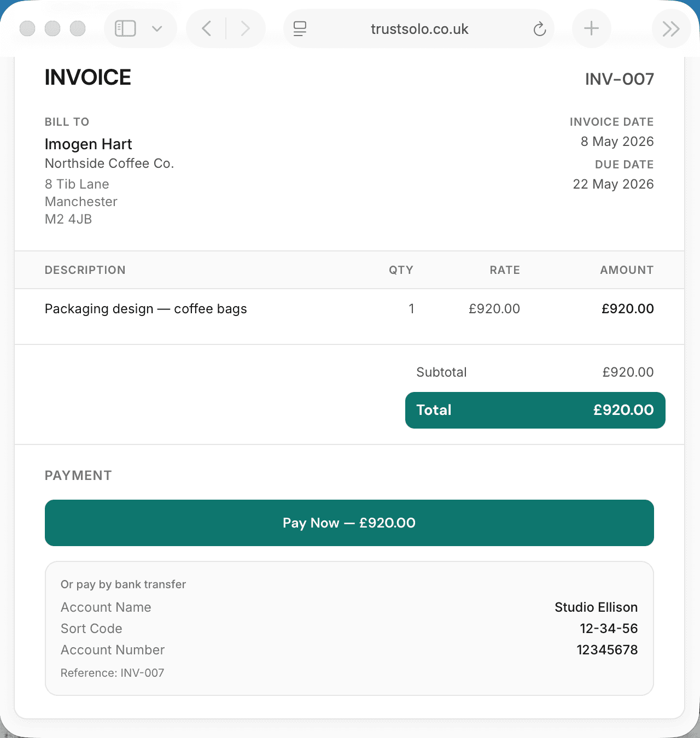700x738 pixels.
Task: Click the INVOICE heading
Action: pos(88,78)
